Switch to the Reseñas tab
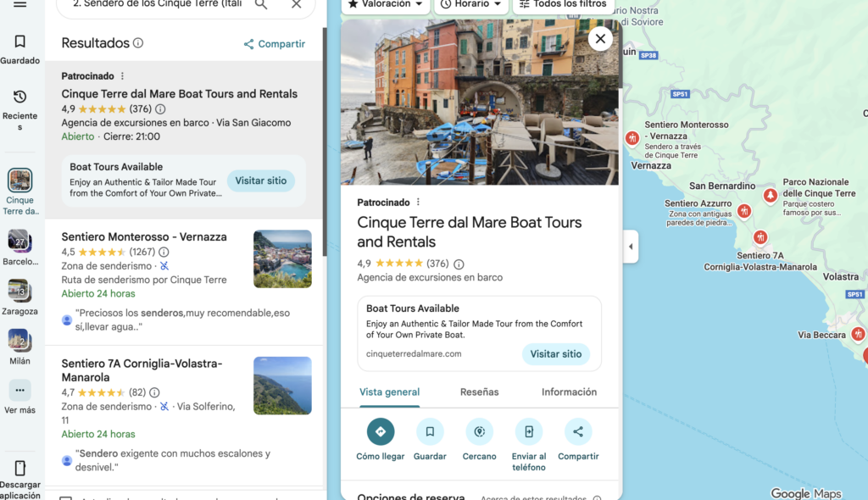 pyautogui.click(x=479, y=392)
